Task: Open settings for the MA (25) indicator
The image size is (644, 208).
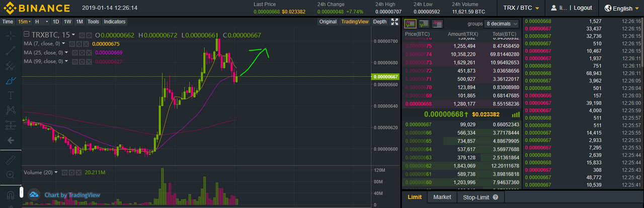Action: [82, 52]
